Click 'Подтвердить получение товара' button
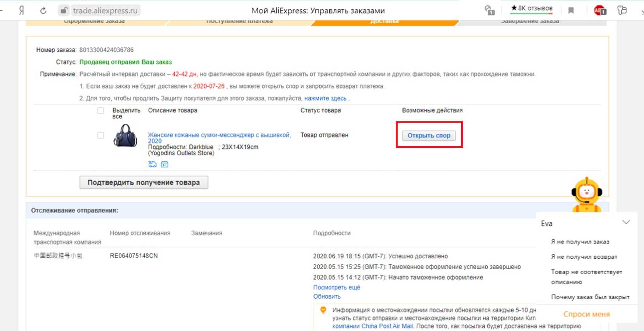The height and width of the screenshot is (331, 644). (144, 182)
